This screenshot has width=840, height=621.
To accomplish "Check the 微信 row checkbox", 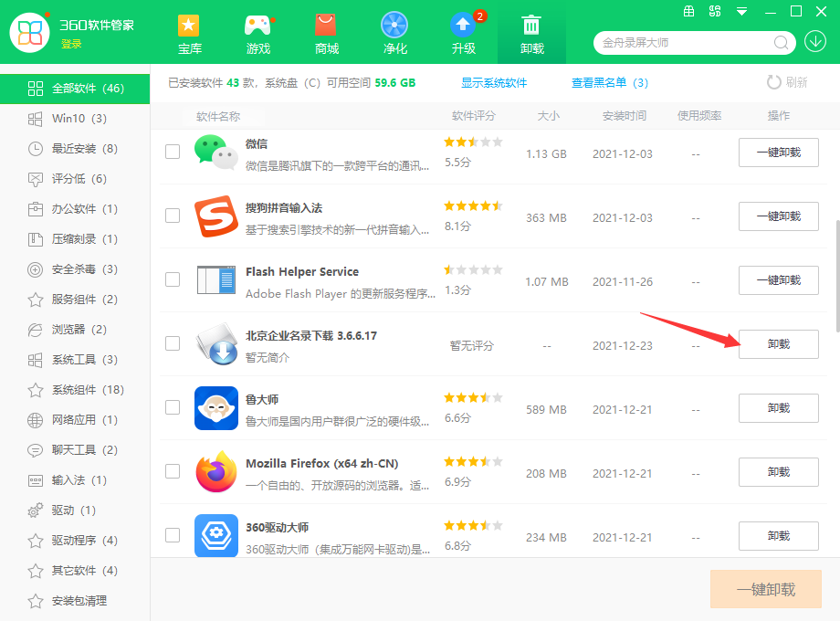I will coord(173,152).
